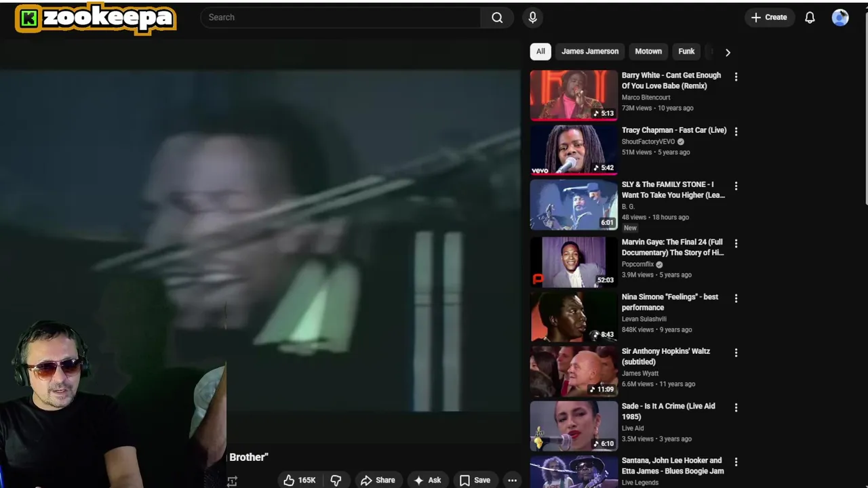Open Santana Blues Boogie Jam thumbnail
Image resolution: width=868 pixels, height=488 pixels.
click(574, 472)
